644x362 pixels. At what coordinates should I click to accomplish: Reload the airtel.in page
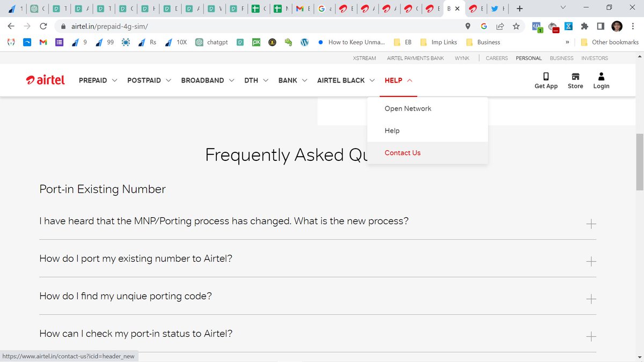tap(43, 26)
